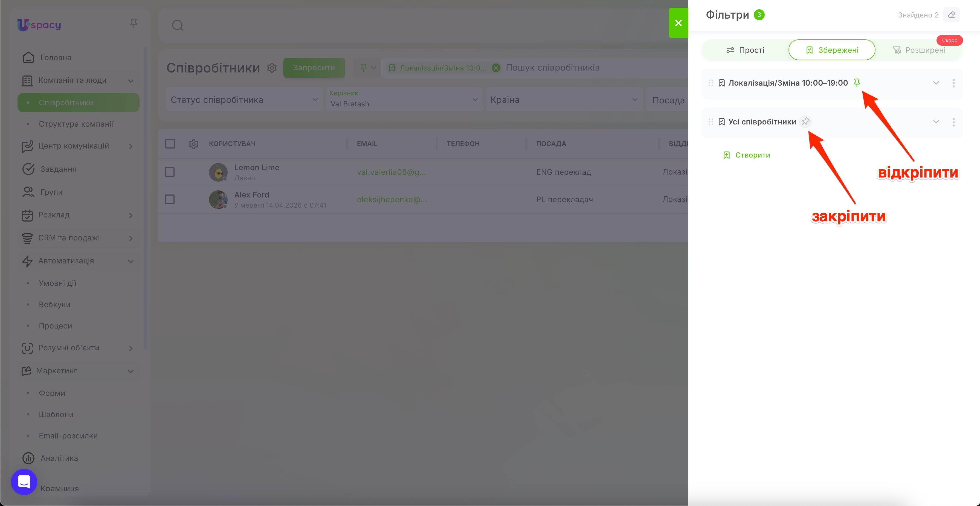Open the Статус співробітника dropdown
Screen dimensions: 980x506
point(244,100)
